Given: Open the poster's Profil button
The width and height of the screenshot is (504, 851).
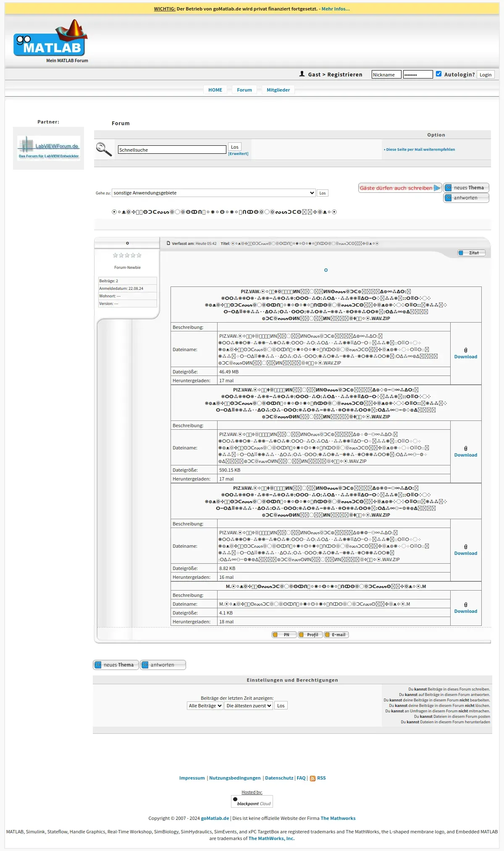Looking at the screenshot, I should click(310, 635).
